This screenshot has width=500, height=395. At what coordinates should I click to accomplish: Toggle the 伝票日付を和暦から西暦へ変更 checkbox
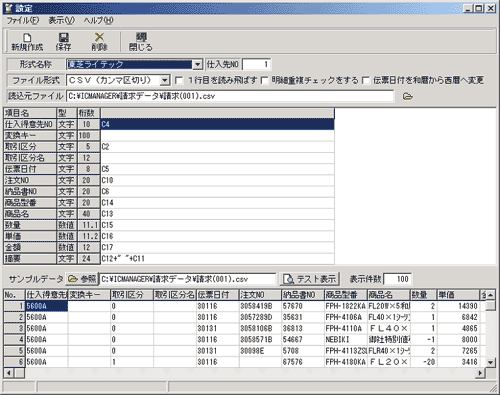point(366,81)
